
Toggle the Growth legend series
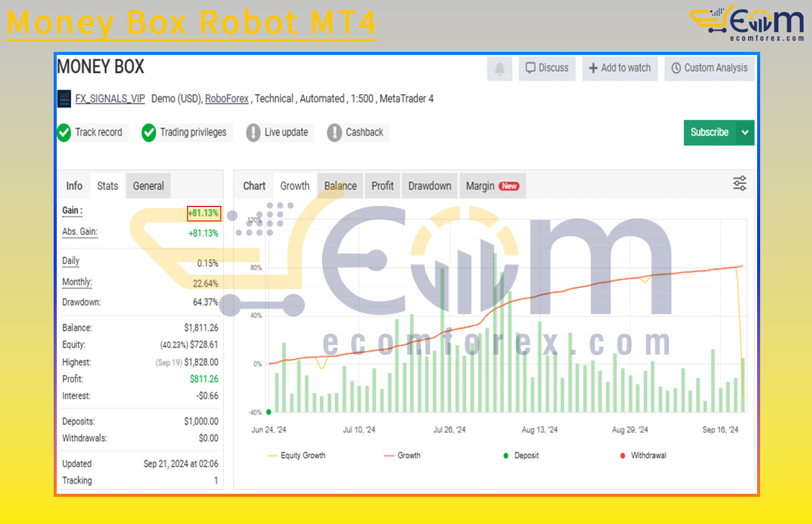click(x=402, y=456)
